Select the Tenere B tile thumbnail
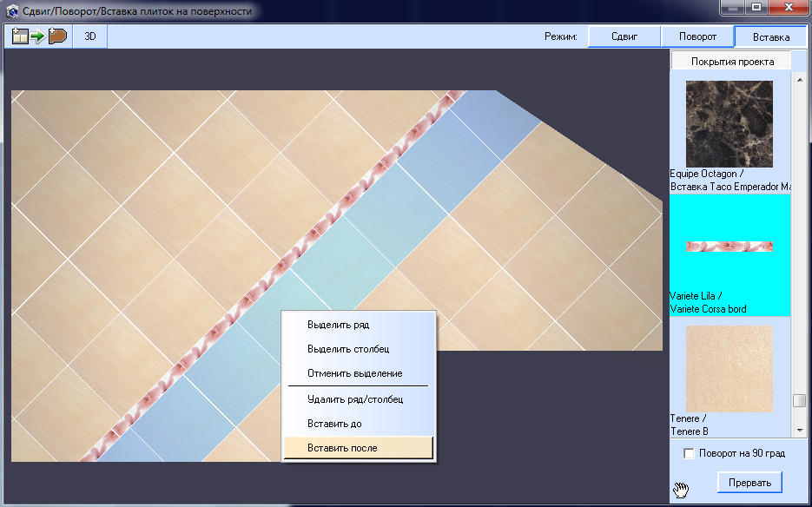The width and height of the screenshot is (812, 507). click(x=729, y=369)
